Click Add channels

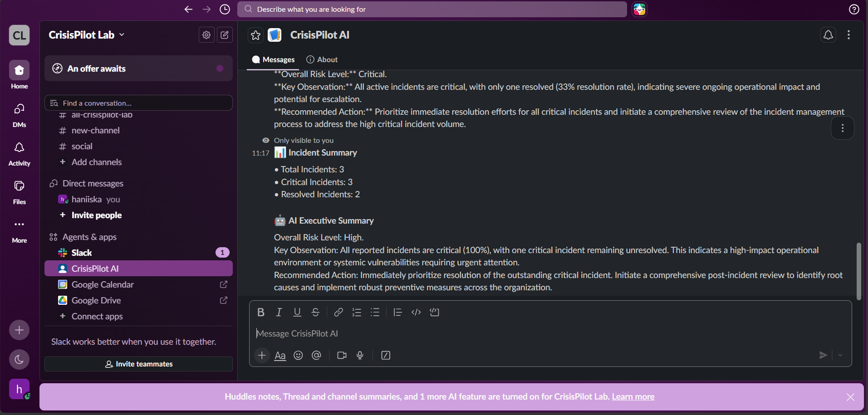[138, 162]
